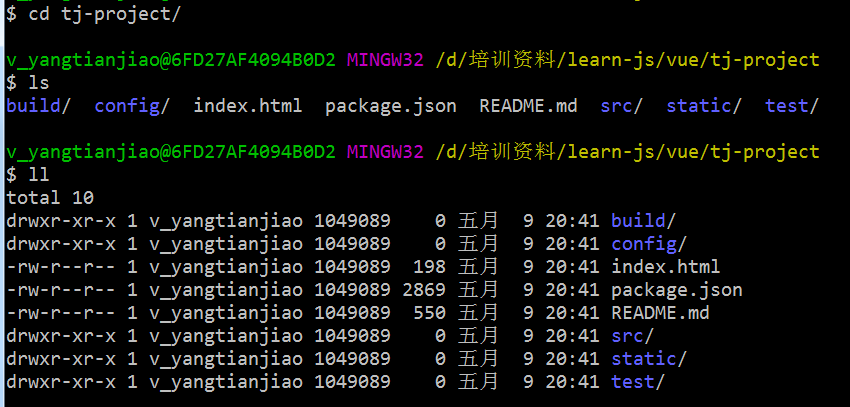Screen dimensions: 850x407
Task: Click 'build/' in the ll listing
Action: [643, 221]
